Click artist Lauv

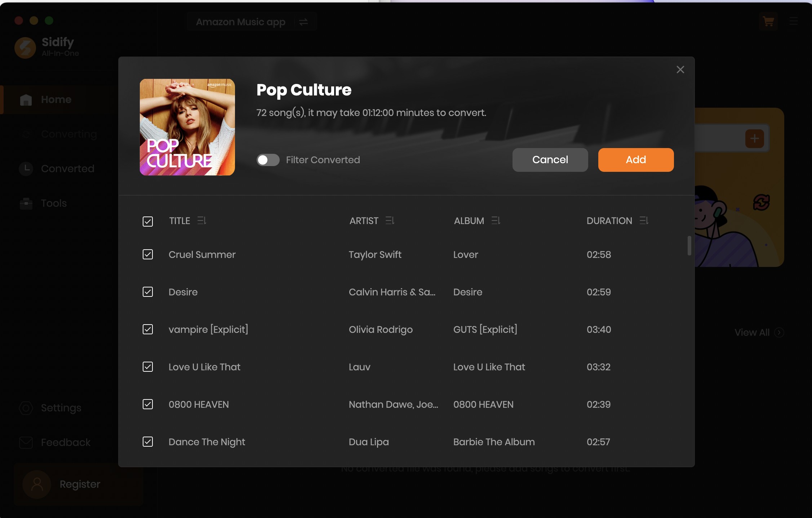point(359,367)
